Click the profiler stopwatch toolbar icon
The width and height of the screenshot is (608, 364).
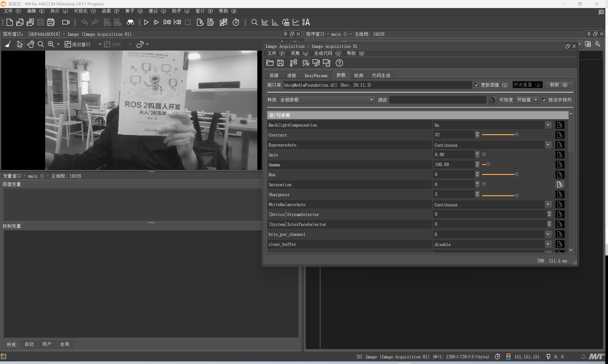coord(236,22)
